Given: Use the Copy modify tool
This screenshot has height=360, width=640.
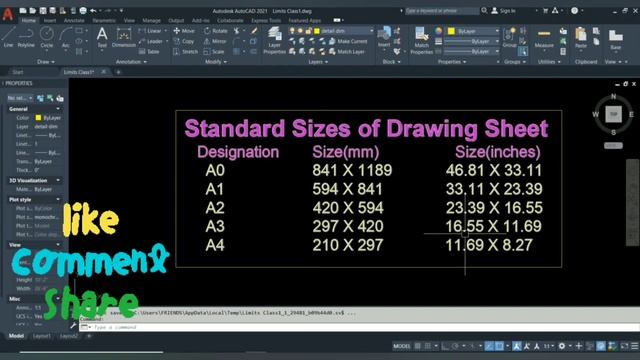Looking at the screenshot, I should (x=184, y=41).
